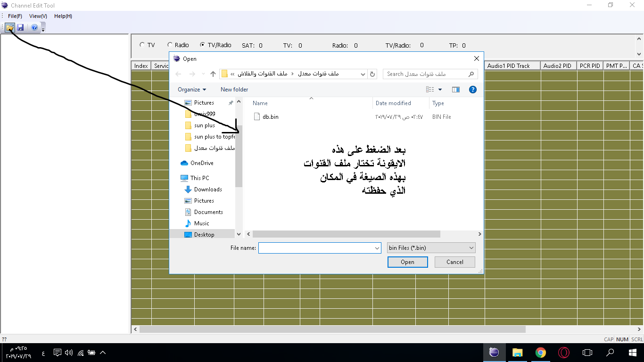Image resolution: width=644 pixels, height=362 pixels.
Task: Go forward in the Open dialog
Action: coord(192,74)
